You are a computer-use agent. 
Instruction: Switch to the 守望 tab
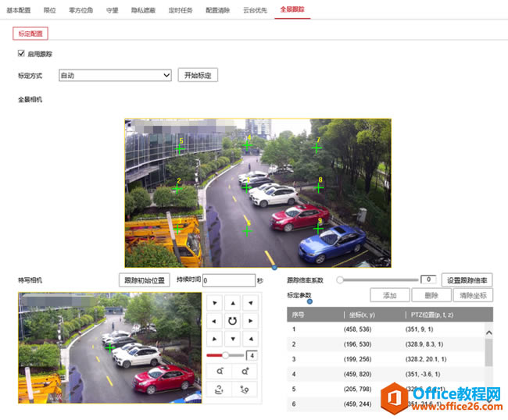click(x=112, y=10)
